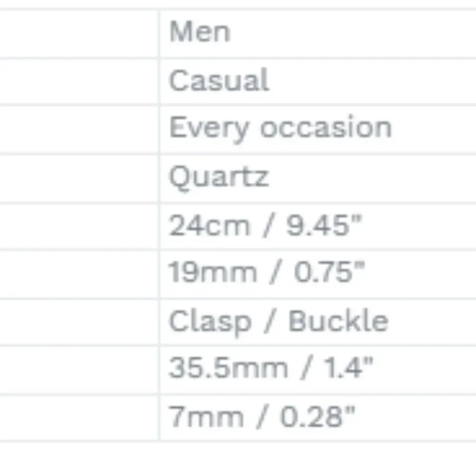This screenshot has height=476, width=476.
Task: Click the "Men" value cell
Action: point(317,33)
